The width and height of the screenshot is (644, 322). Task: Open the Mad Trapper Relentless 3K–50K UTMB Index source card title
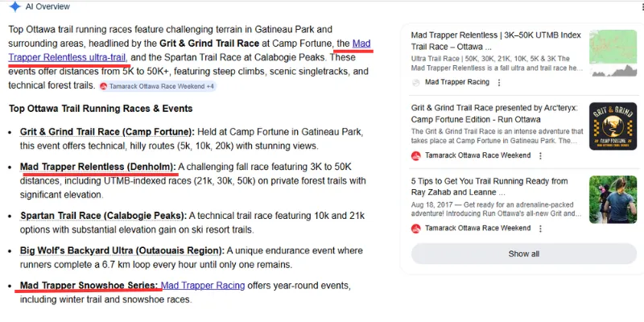point(496,41)
